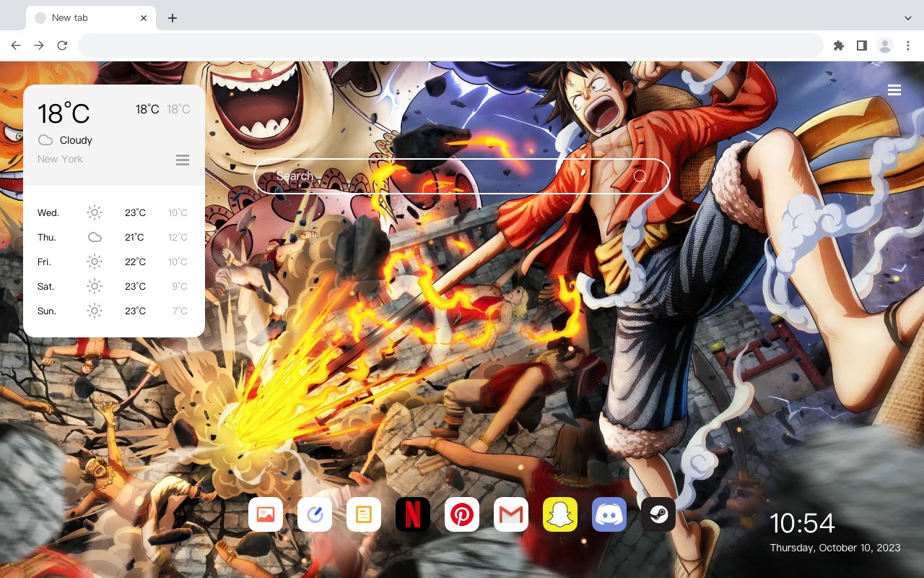Image resolution: width=924 pixels, height=578 pixels.
Task: Click the Cloudy condition label
Action: click(76, 140)
